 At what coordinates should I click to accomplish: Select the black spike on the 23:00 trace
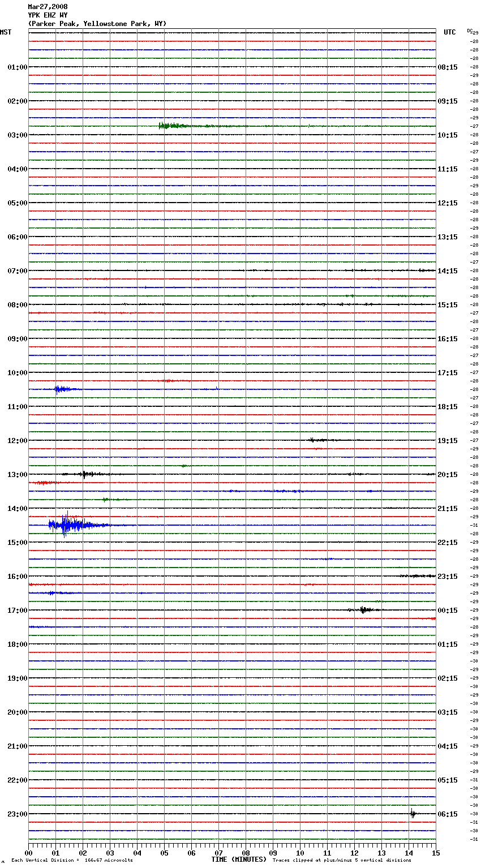(x=413, y=814)
